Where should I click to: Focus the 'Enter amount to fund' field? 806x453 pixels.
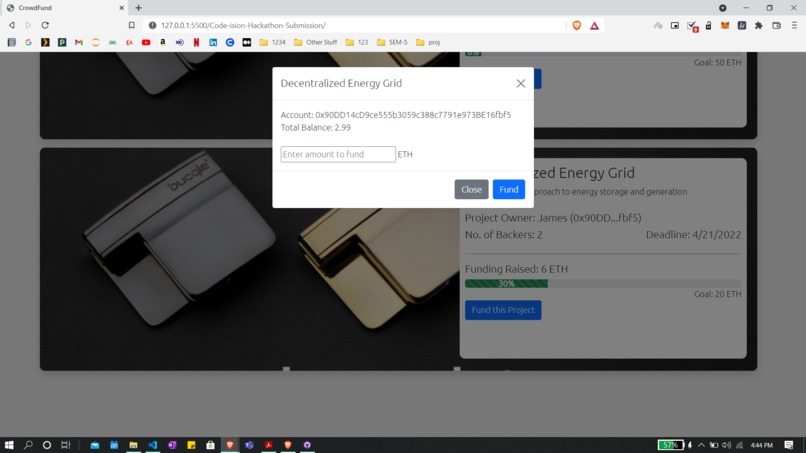[338, 154]
